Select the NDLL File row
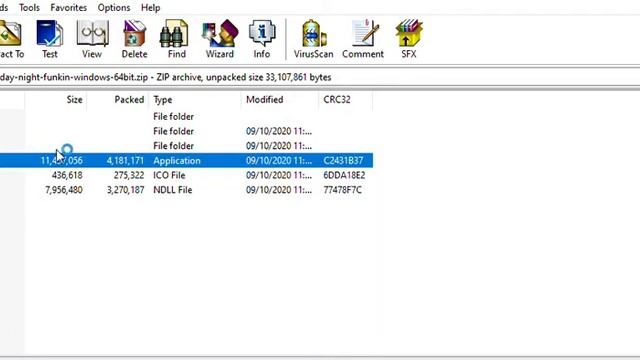This screenshot has height=360, width=640. (x=187, y=190)
